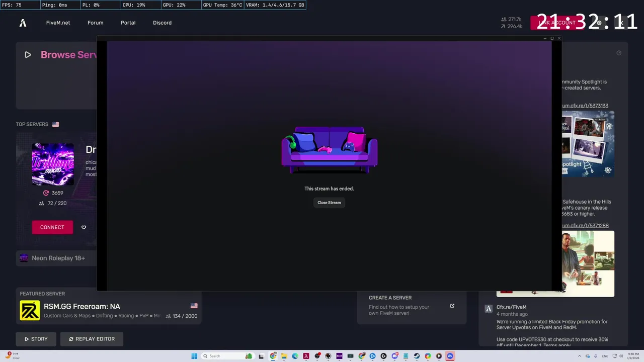
Task: Click the 134 / 2000 player count
Action: point(182,316)
